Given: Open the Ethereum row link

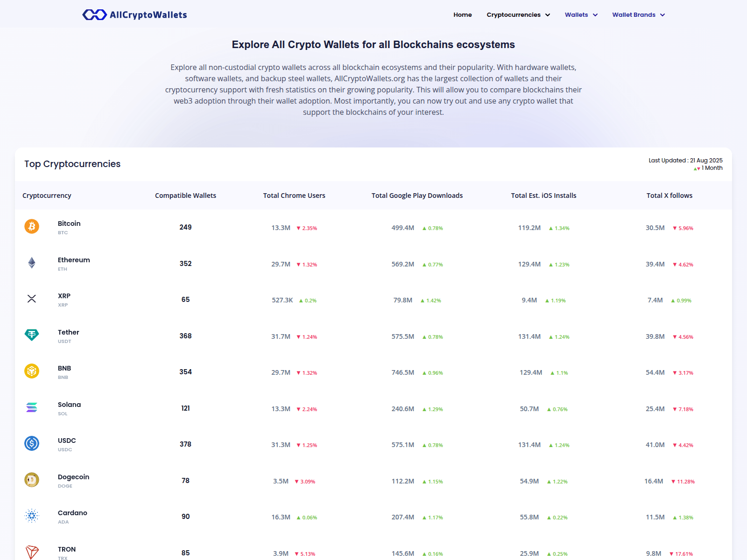Looking at the screenshot, I should pyautogui.click(x=74, y=260).
